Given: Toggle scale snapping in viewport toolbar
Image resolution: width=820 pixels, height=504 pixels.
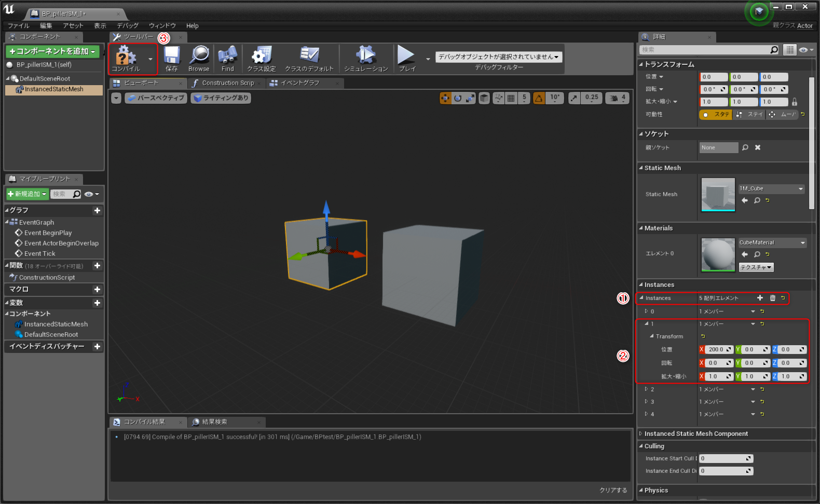Looking at the screenshot, I should click(x=574, y=98).
